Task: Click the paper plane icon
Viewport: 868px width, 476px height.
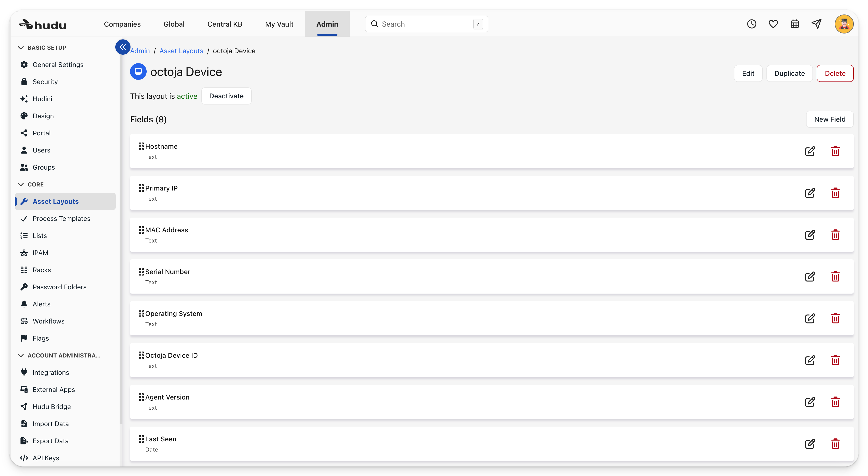Action: [x=816, y=24]
